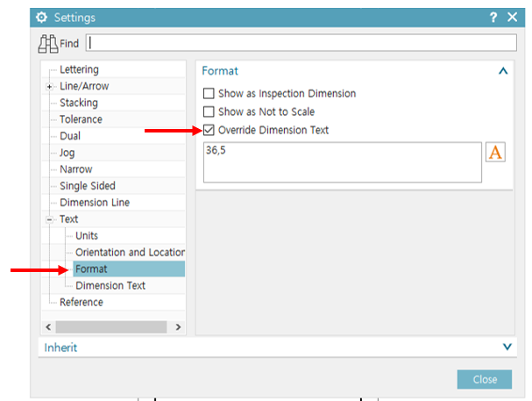Click the Settings gear icon in title bar
Screen dimensions: 532x401
click(x=41, y=18)
